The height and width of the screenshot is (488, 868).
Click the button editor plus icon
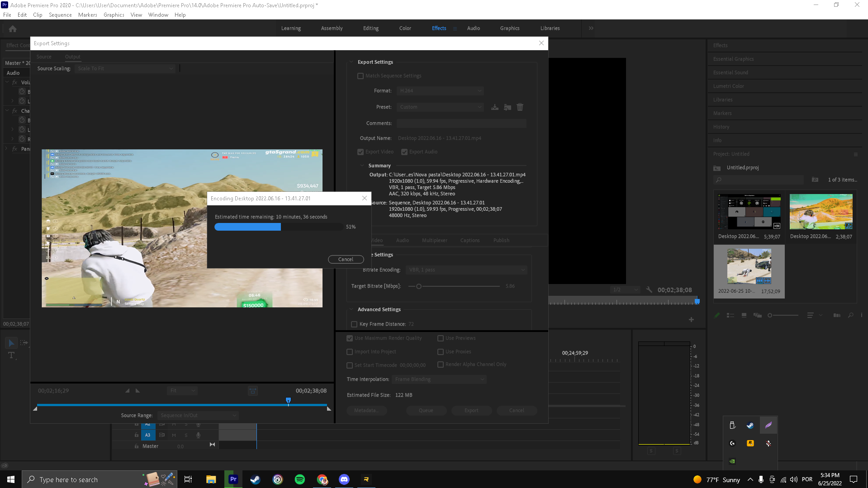click(x=691, y=320)
